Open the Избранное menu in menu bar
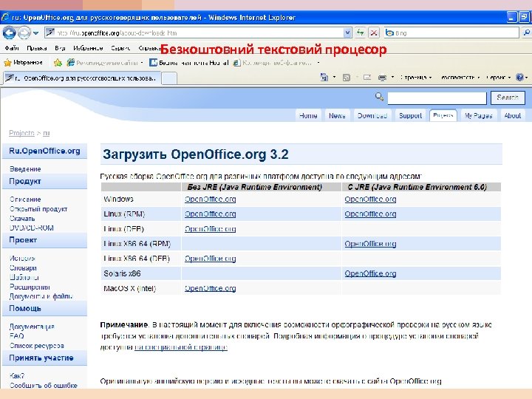Screen dimensions: 532x399 pyautogui.click(x=88, y=48)
